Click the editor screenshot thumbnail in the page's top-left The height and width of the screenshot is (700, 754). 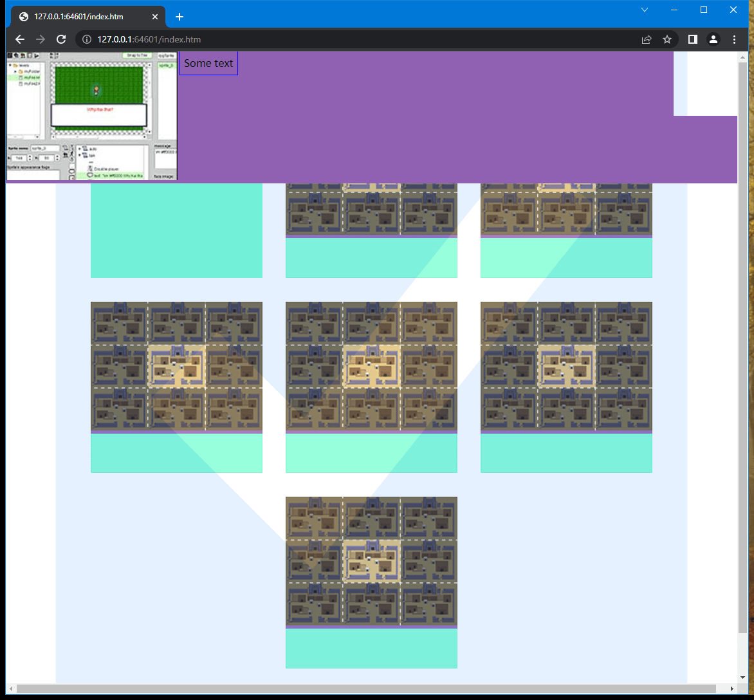(x=91, y=116)
